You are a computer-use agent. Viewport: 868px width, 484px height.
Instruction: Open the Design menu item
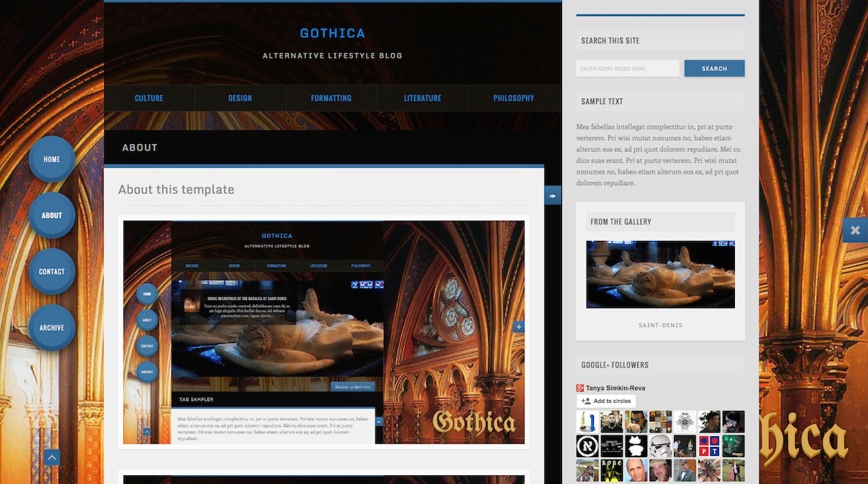pos(240,98)
